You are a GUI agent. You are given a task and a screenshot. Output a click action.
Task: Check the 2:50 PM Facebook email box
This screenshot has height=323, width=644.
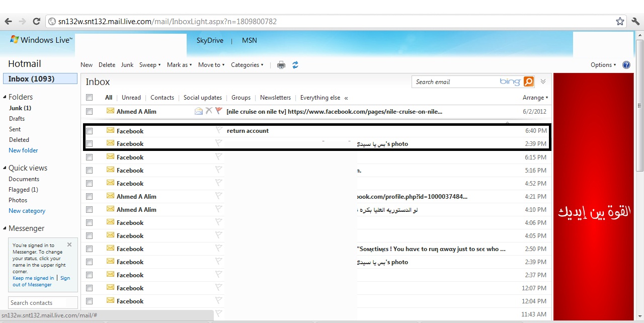[x=89, y=249]
